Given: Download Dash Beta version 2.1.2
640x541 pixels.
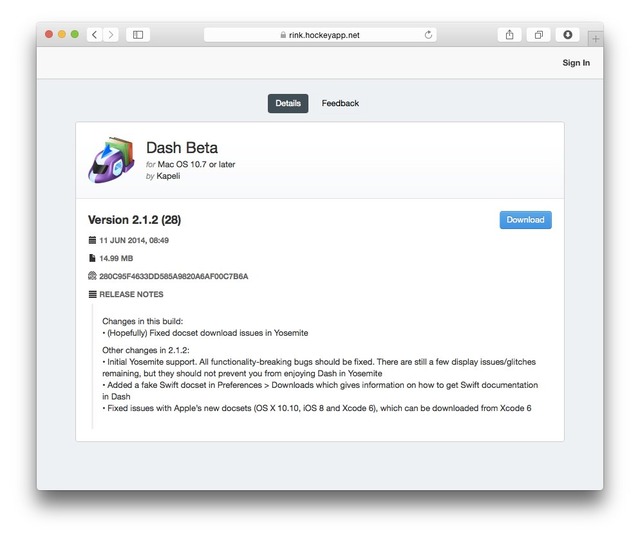Looking at the screenshot, I should (x=526, y=220).
